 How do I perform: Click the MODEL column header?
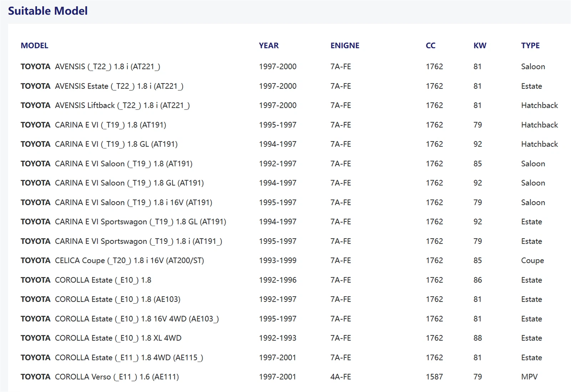click(34, 46)
